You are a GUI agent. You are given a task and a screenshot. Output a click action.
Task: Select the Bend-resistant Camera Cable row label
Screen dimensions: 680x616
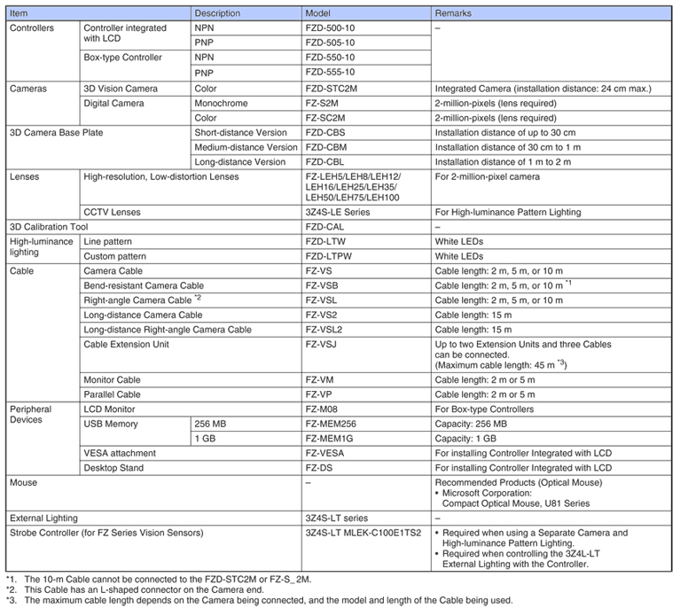141,285
